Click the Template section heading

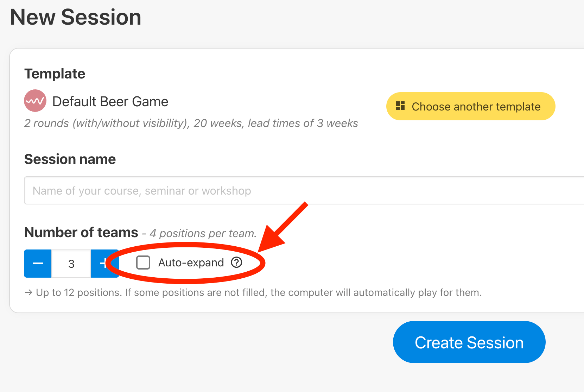coord(55,74)
